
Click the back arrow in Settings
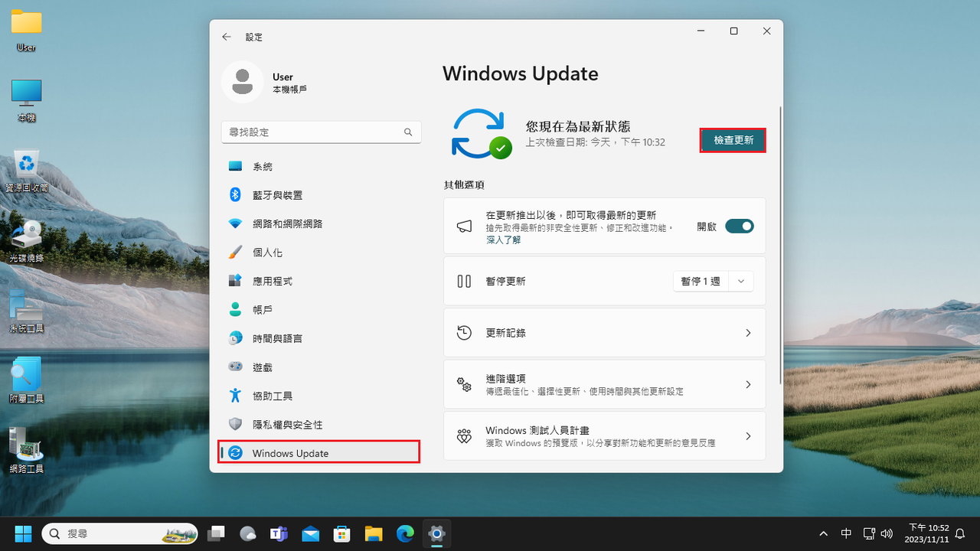click(x=227, y=37)
